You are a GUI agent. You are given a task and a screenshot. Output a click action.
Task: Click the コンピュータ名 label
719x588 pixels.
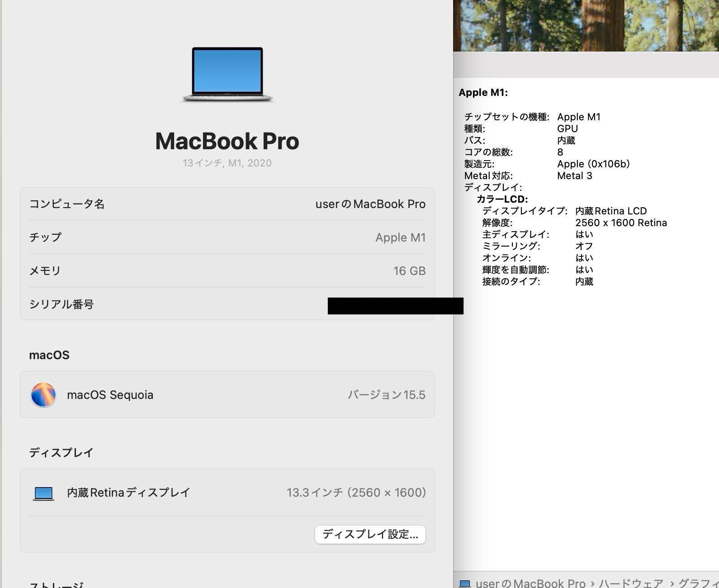(x=67, y=204)
